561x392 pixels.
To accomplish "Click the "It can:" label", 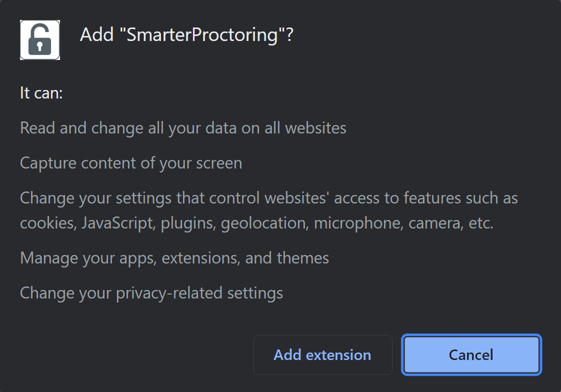I will [41, 93].
